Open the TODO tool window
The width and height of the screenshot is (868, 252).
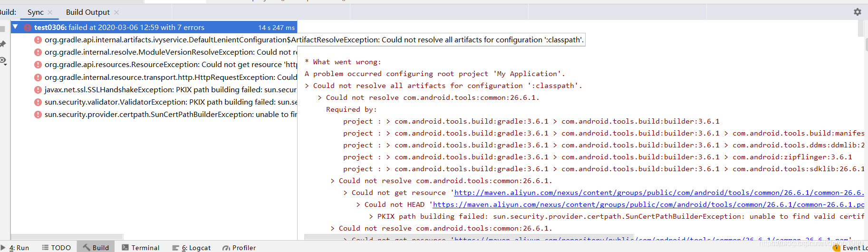(57, 247)
